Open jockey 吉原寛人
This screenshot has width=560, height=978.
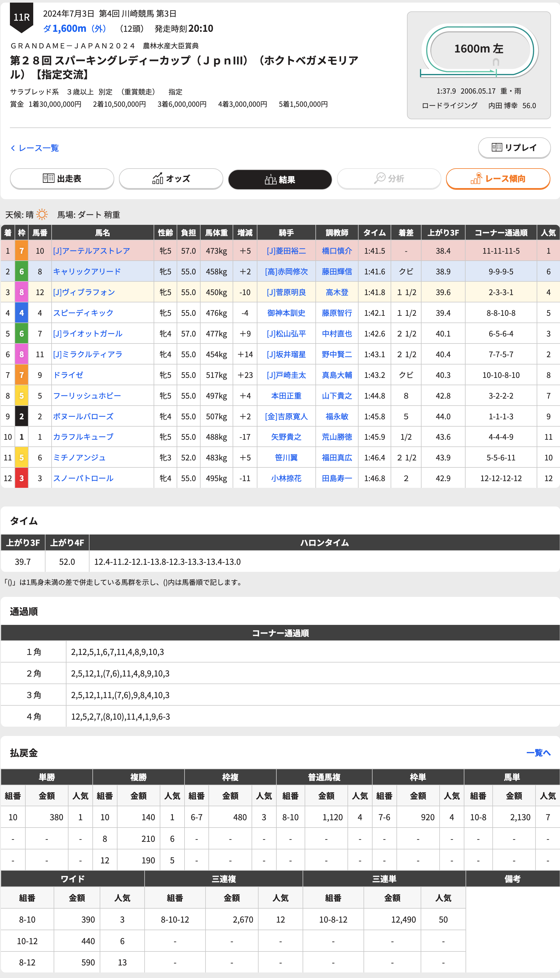(x=286, y=417)
